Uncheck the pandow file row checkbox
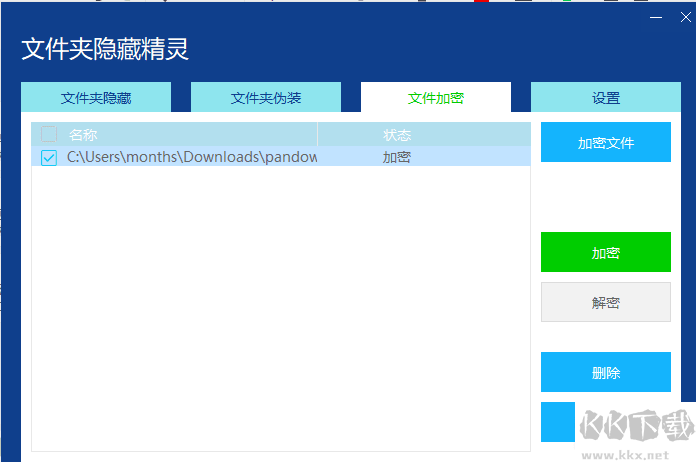 point(49,157)
